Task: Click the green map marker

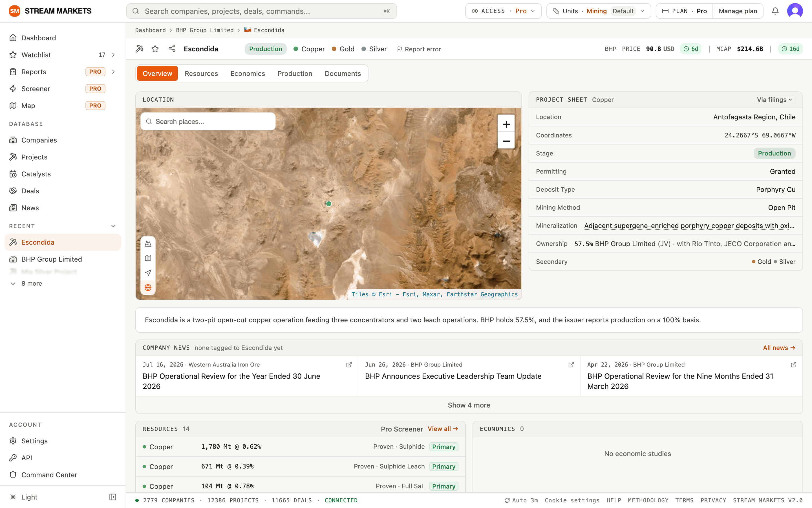Action: pyautogui.click(x=328, y=203)
